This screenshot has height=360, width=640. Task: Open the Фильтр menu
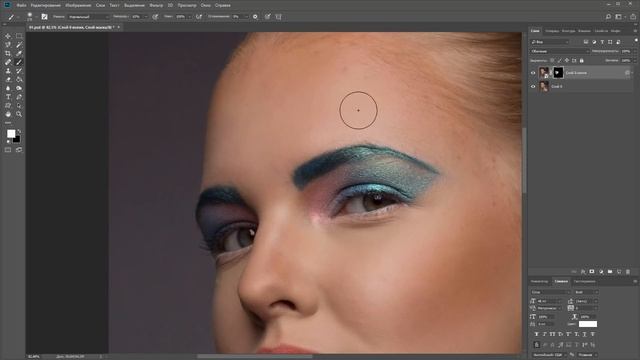click(156, 5)
